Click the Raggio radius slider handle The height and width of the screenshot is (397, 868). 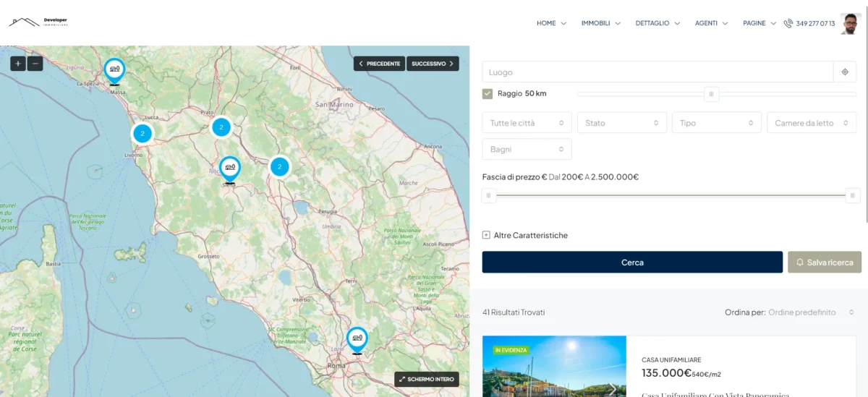coord(711,94)
